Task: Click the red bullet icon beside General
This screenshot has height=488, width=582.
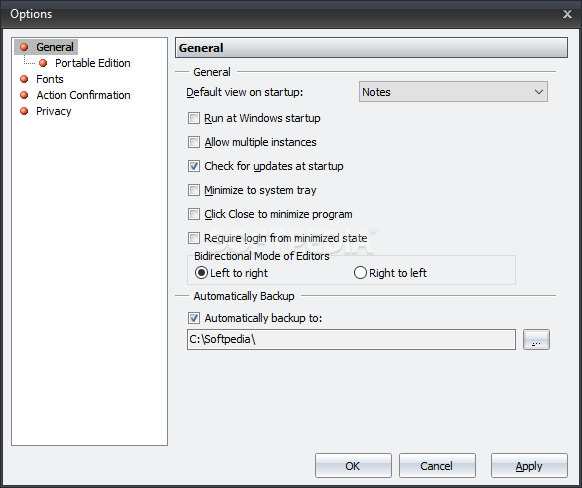Action: 24,47
